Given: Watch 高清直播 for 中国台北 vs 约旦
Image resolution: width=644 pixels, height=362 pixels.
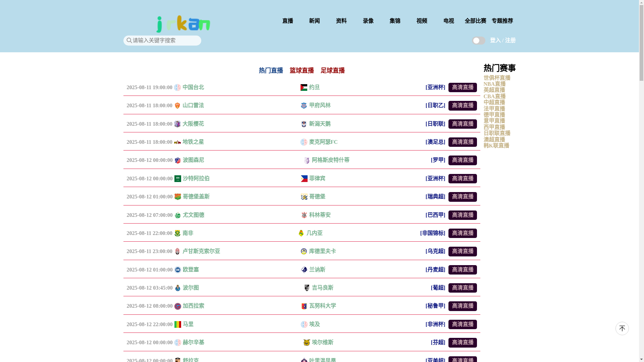Looking at the screenshot, I should 463,87.
